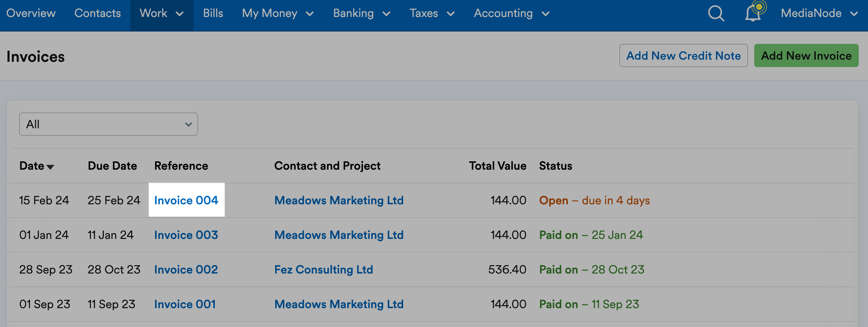Sort by the Date column arrow
This screenshot has height=327, width=868.
click(x=50, y=167)
